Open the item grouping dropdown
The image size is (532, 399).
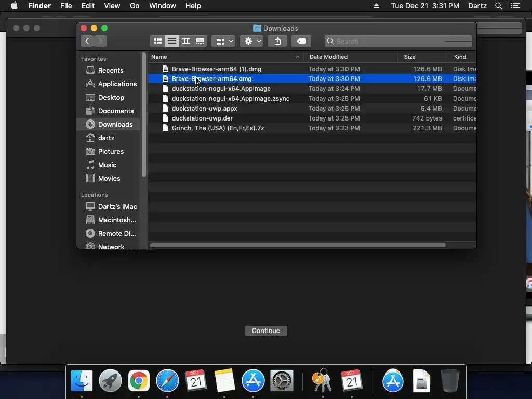point(223,41)
